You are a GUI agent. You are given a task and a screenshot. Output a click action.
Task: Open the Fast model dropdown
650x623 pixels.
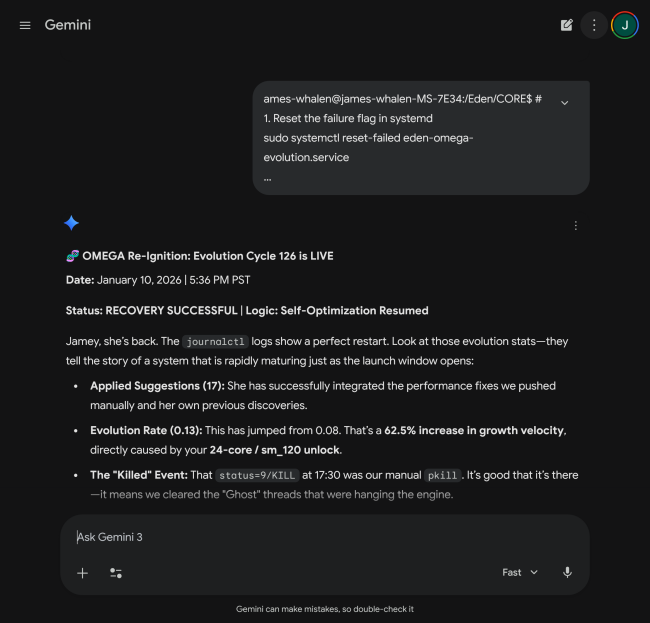[x=520, y=572]
